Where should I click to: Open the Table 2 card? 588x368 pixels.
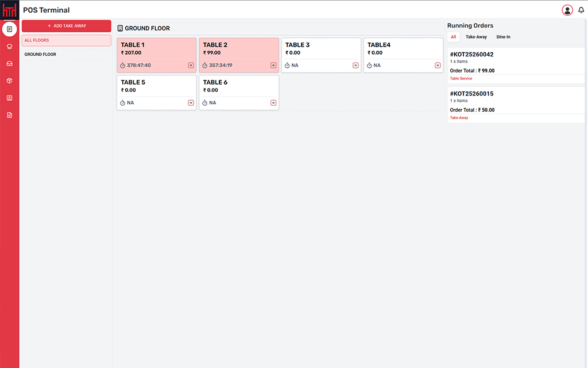[239, 51]
